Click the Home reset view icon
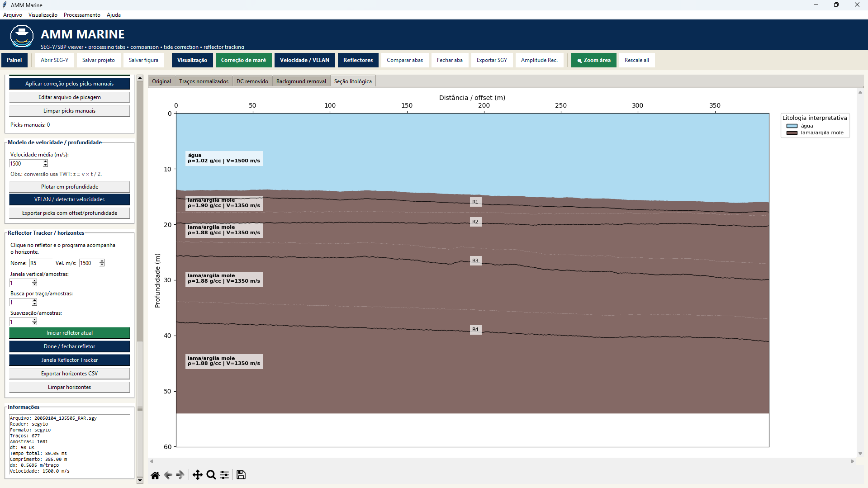868x488 pixels. 155,475
